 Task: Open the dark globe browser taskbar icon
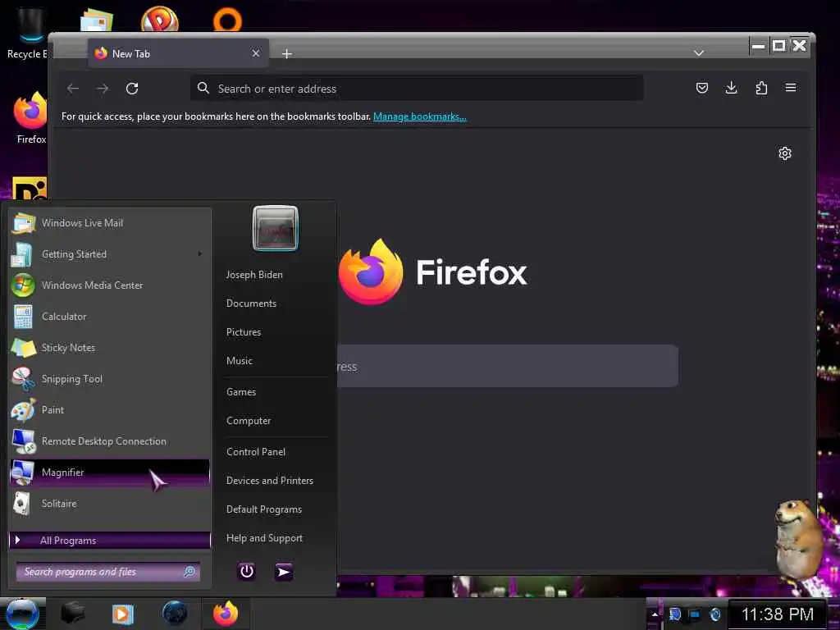pyautogui.click(x=175, y=614)
